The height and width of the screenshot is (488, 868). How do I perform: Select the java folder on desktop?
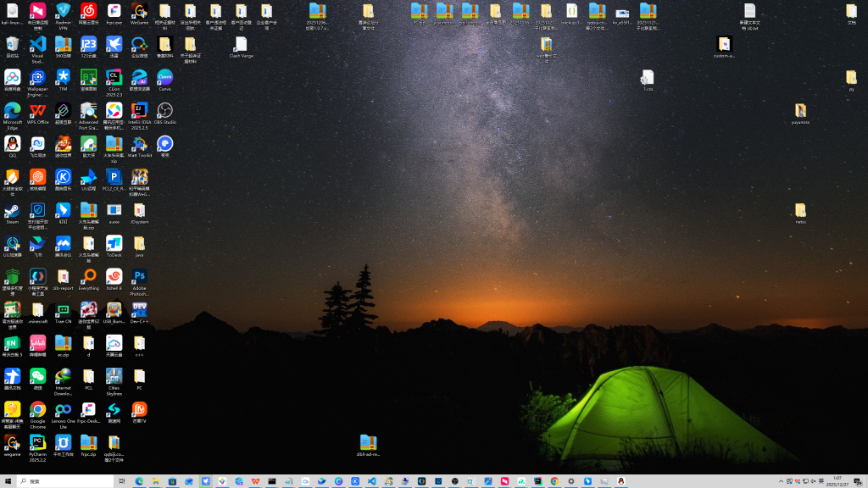140,244
